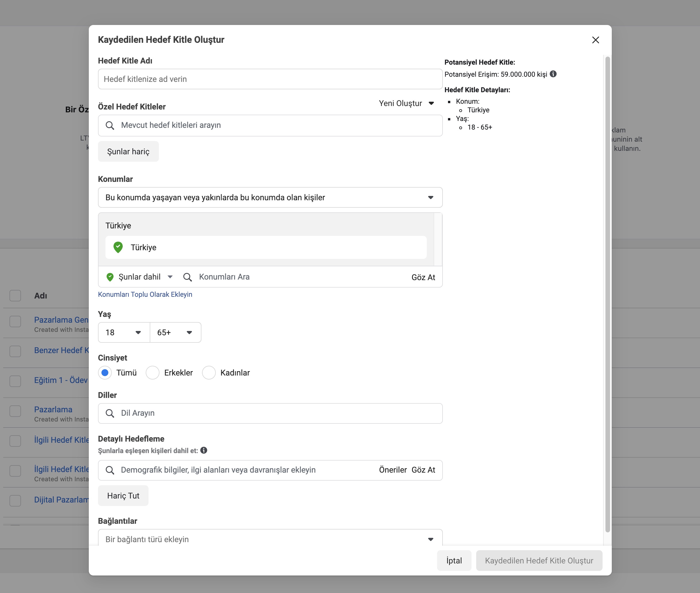Select the Kadınlar gender radio button
Screen dimensions: 700x593
coord(209,372)
